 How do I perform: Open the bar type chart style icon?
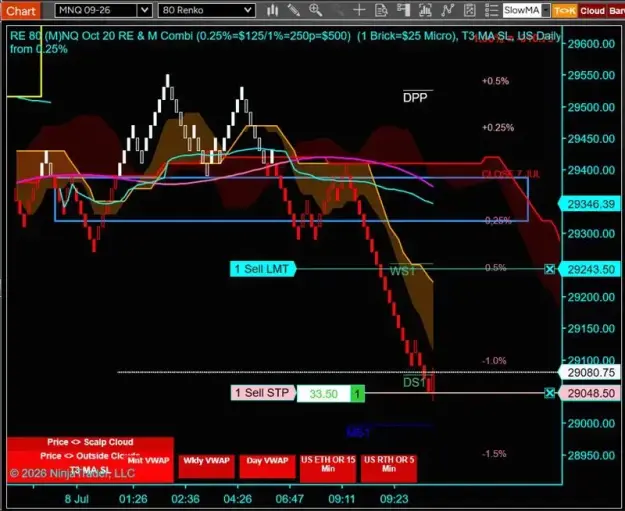coord(273,10)
